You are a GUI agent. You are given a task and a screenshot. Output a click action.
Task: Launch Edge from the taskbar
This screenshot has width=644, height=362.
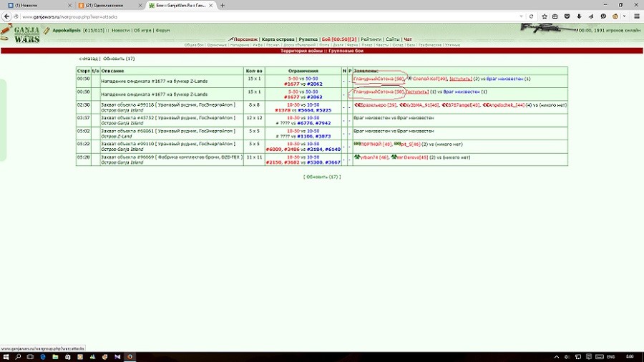(x=43, y=357)
